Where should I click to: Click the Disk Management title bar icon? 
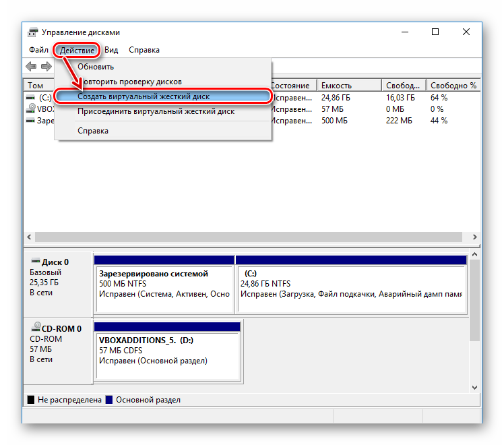(32, 32)
